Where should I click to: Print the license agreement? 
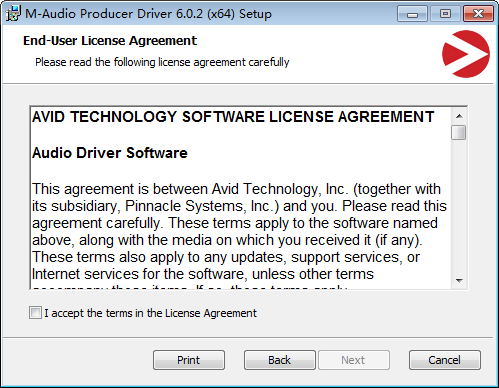189,360
